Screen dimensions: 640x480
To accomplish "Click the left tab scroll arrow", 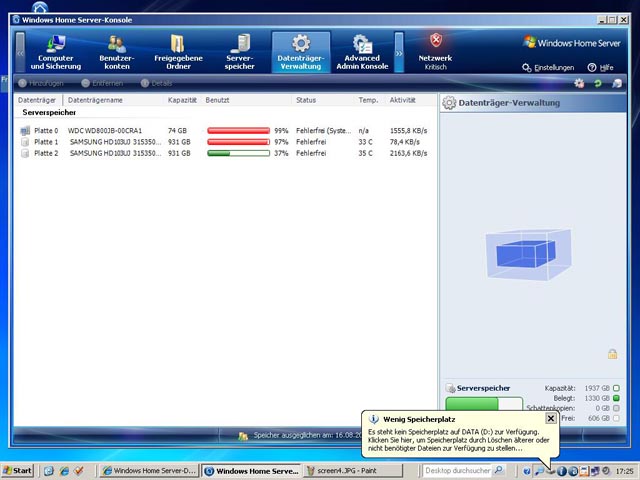I will coord(20,53).
